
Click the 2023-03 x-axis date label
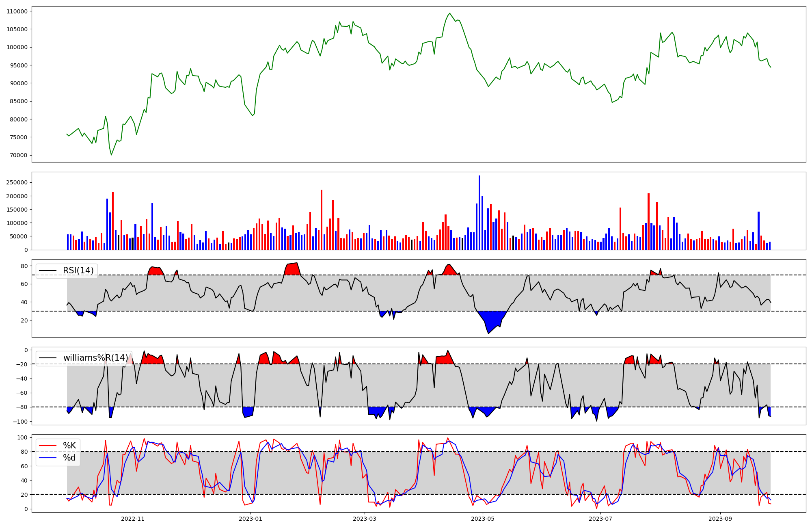[365, 519]
